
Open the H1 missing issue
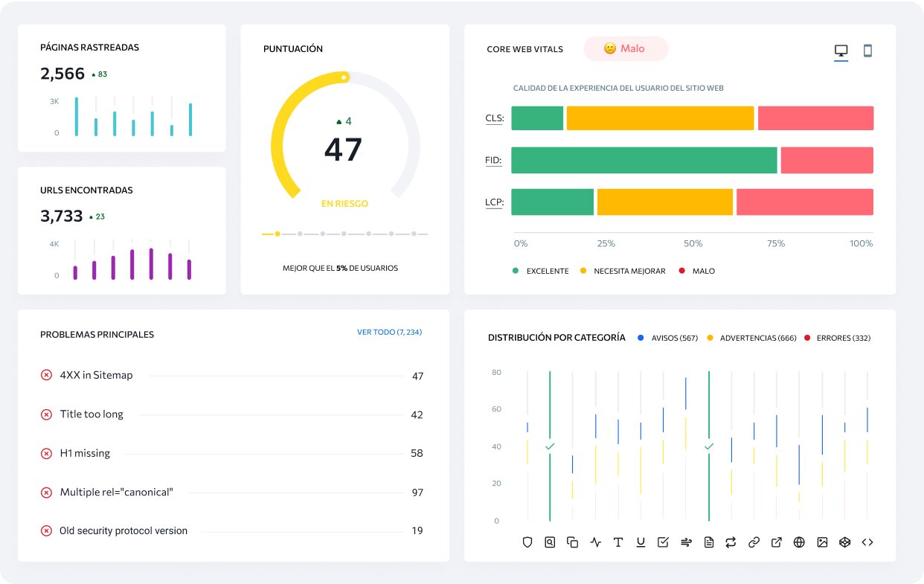point(85,453)
